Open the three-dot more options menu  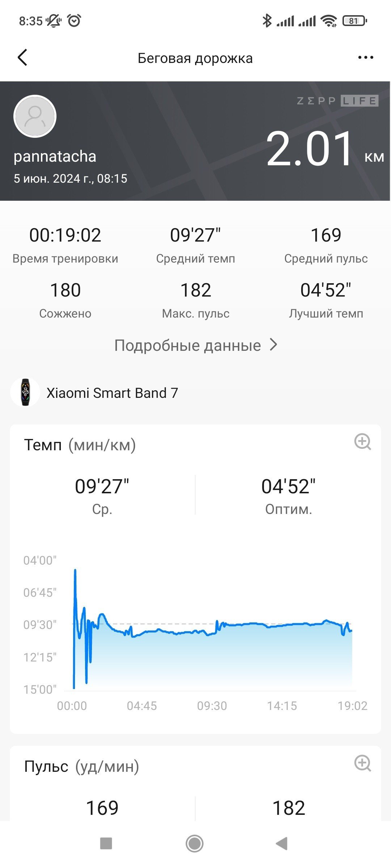click(365, 58)
